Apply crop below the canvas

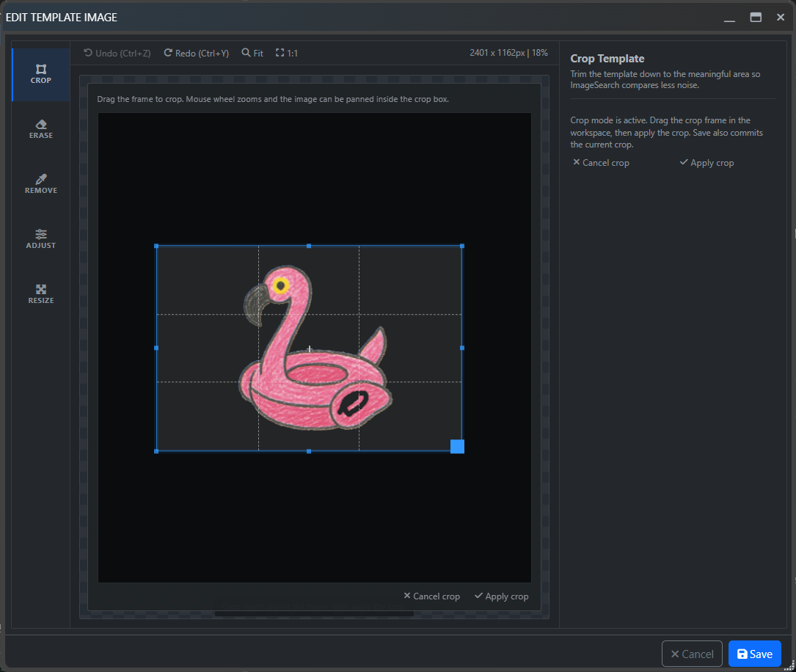pyautogui.click(x=502, y=596)
